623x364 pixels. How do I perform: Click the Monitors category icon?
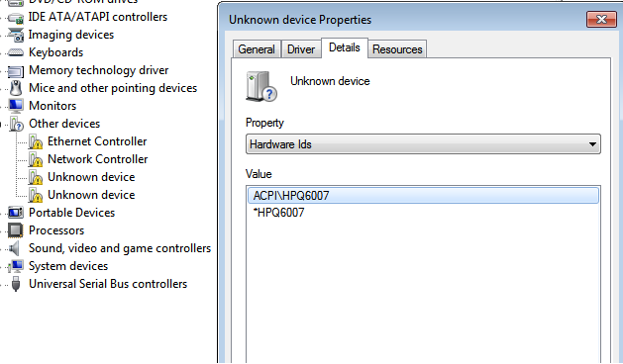tap(16, 106)
